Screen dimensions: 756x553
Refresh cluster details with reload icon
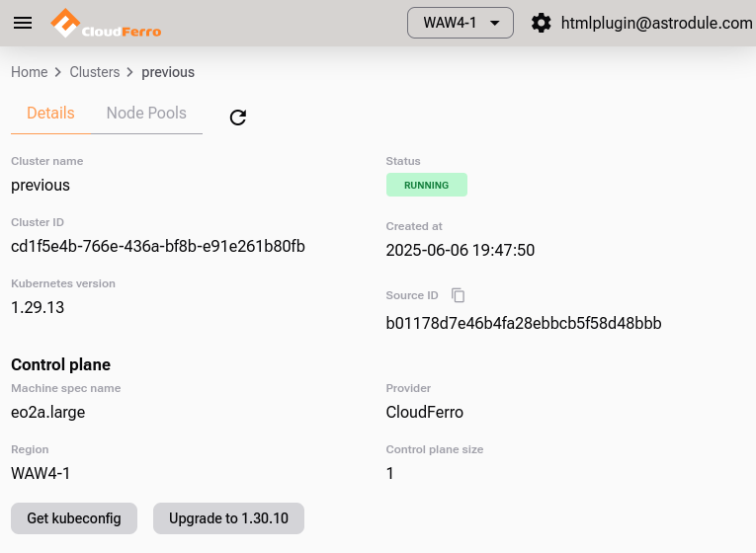coord(238,118)
